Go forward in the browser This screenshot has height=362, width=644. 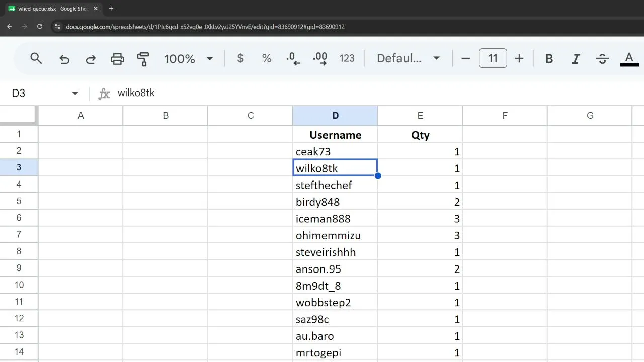click(x=24, y=27)
